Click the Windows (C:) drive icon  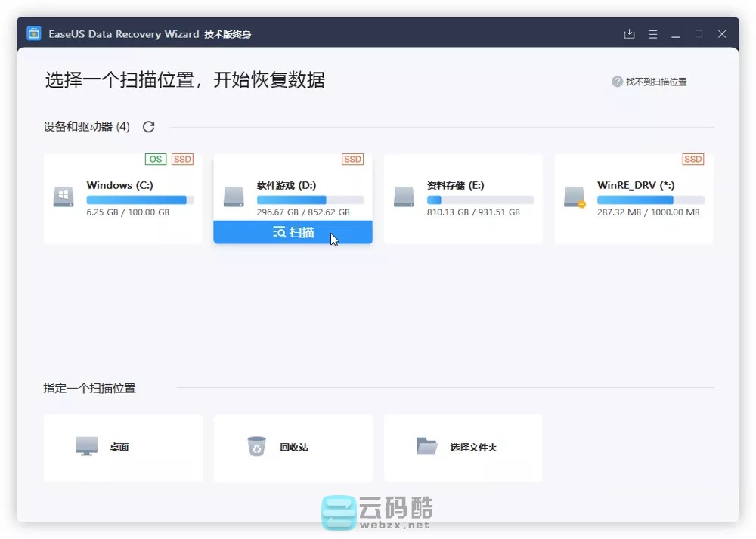click(x=64, y=197)
